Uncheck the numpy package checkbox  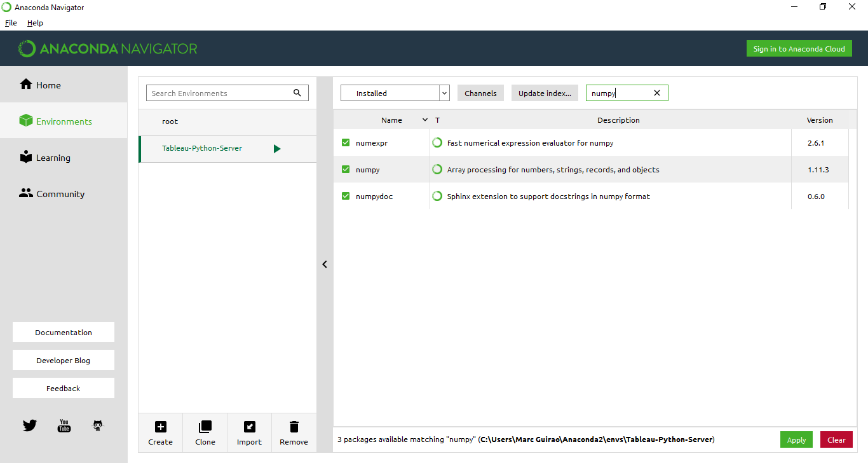[346, 169]
